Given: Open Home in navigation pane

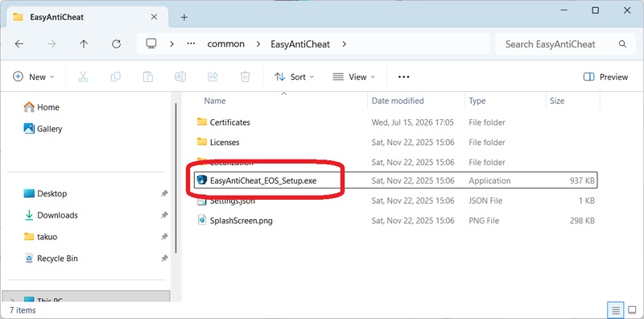Looking at the screenshot, I should pos(42,107).
